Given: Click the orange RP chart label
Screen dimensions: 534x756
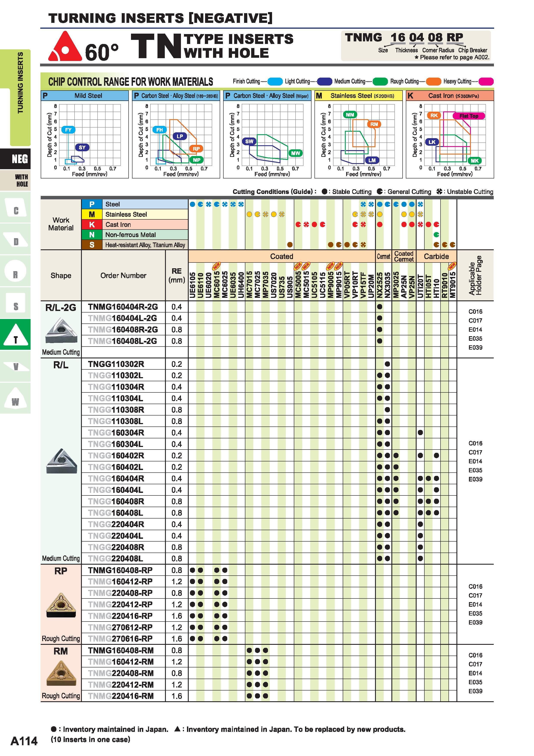Looking at the screenshot, I should point(196,148).
